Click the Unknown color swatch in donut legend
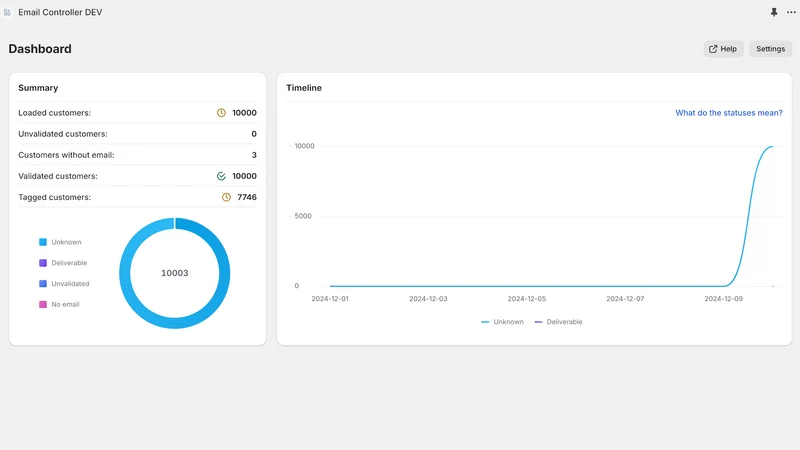The image size is (800, 450). click(43, 242)
